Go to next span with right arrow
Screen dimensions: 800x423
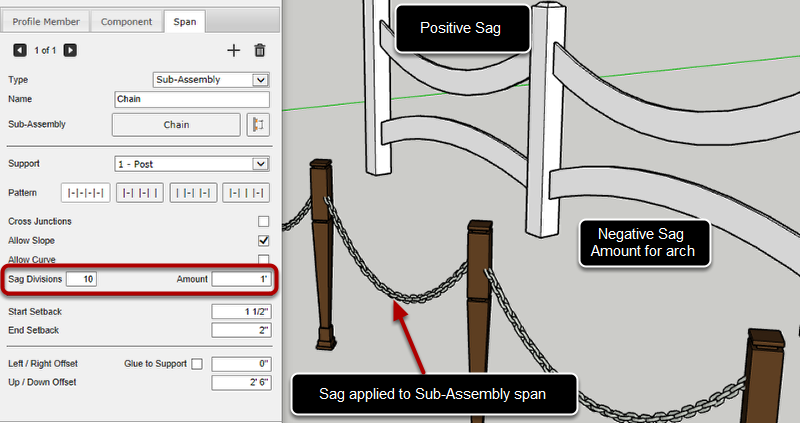70,50
